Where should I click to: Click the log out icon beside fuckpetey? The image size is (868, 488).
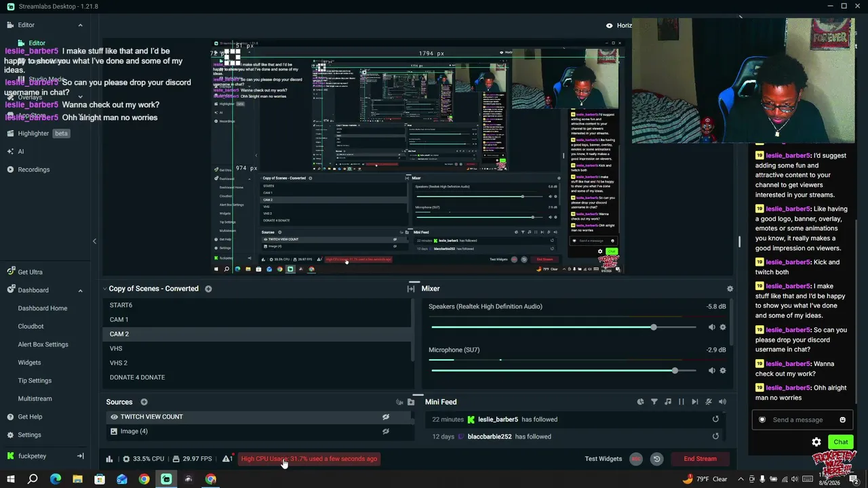pyautogui.click(x=80, y=456)
